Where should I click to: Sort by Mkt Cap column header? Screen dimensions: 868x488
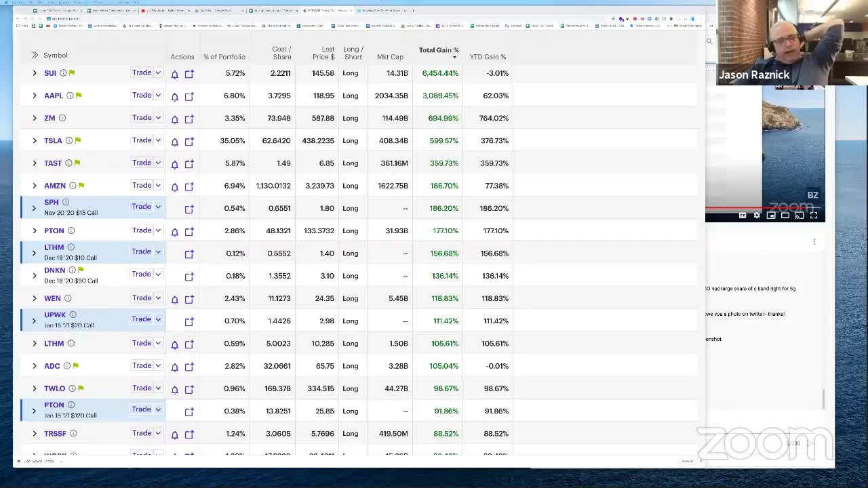(390, 57)
